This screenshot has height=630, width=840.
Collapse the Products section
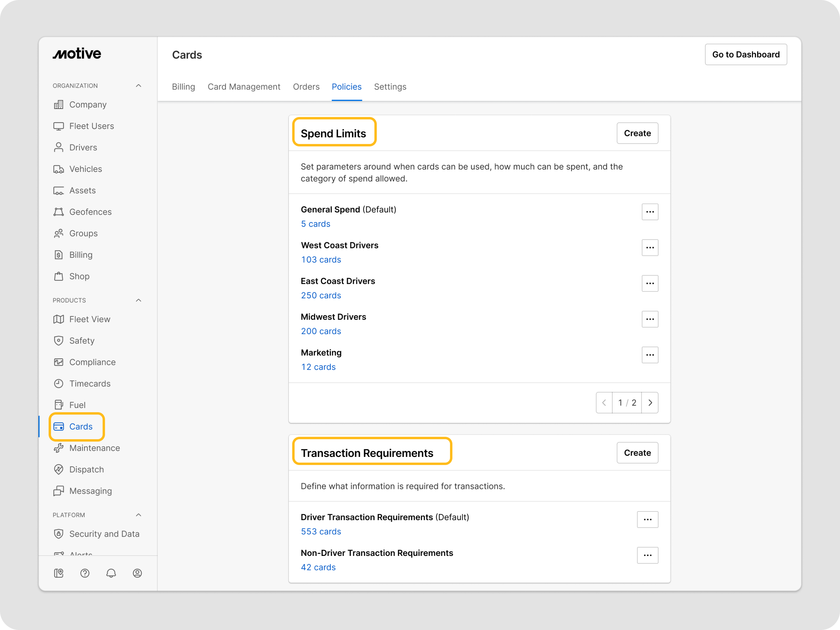pyautogui.click(x=139, y=300)
